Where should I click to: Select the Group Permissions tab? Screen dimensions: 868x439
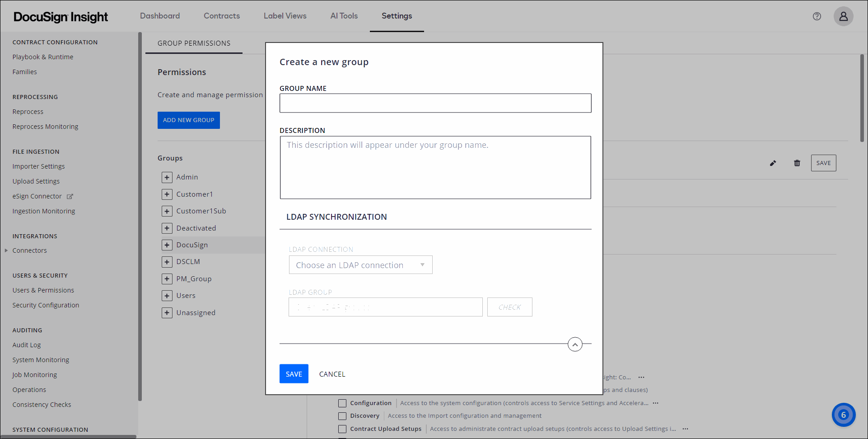coord(194,43)
